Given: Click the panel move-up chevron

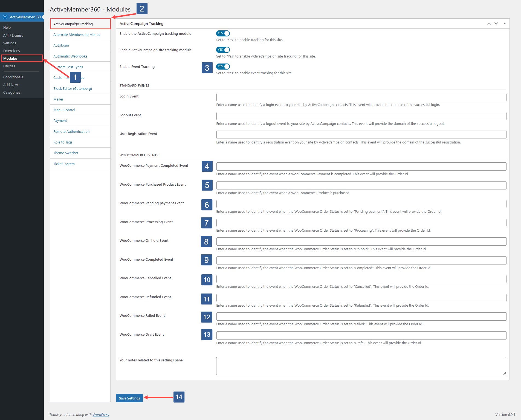Looking at the screenshot, I should 489,24.
